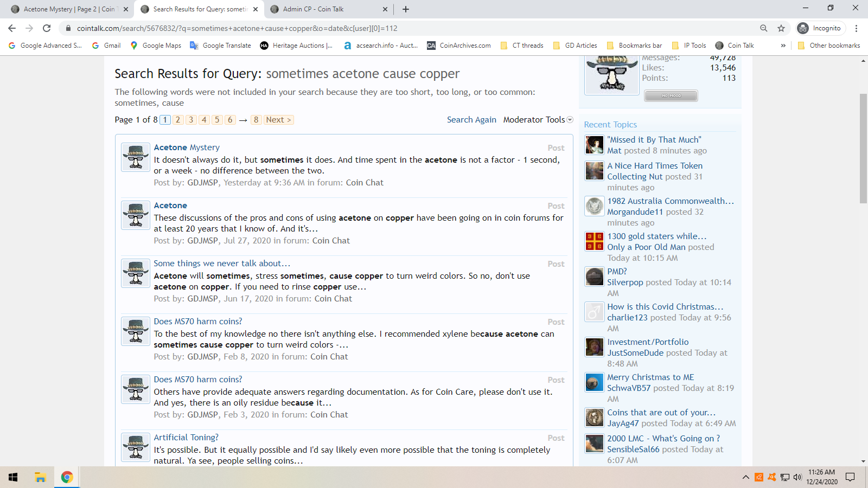Image resolution: width=868 pixels, height=488 pixels.
Task: Click the browser back arrow
Action: tap(12, 28)
